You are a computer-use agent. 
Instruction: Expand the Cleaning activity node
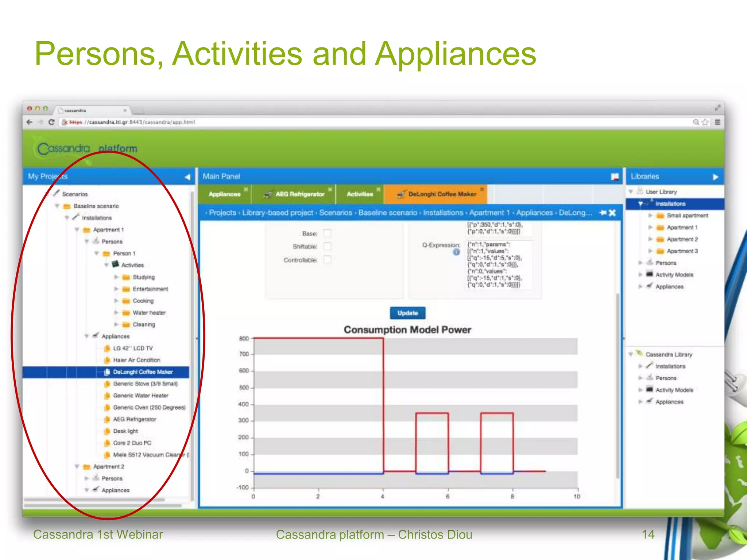[116, 324]
